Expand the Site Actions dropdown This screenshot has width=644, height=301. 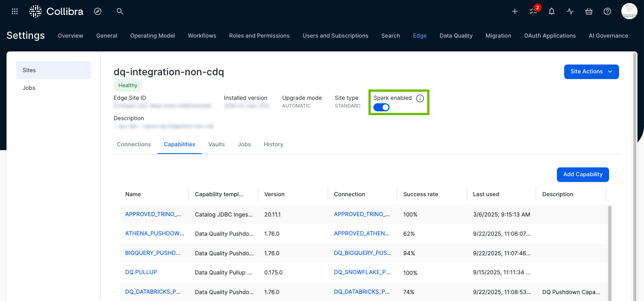click(x=591, y=72)
